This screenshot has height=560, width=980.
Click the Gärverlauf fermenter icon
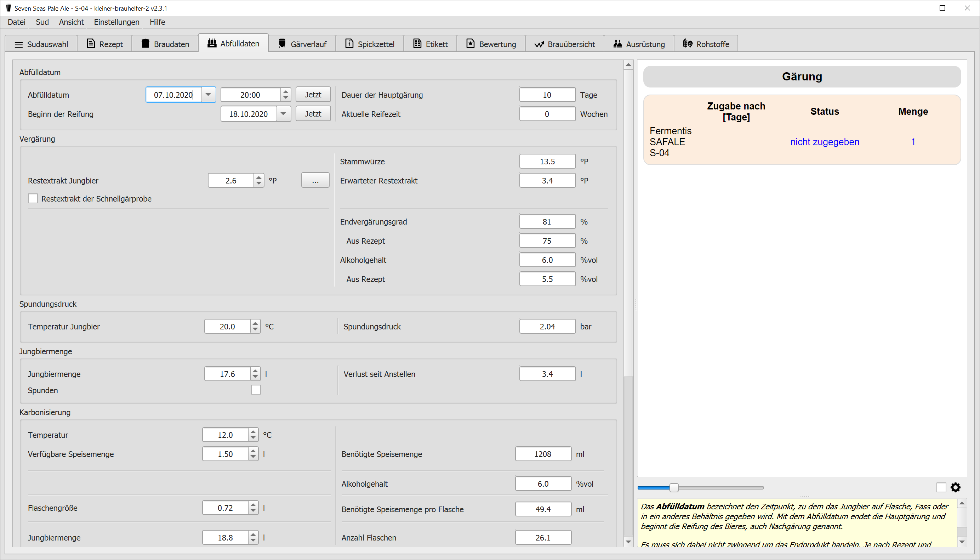(x=282, y=44)
